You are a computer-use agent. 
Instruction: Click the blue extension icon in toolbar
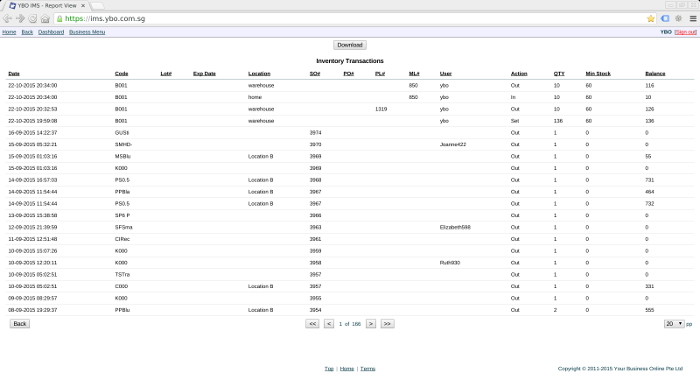(665, 19)
